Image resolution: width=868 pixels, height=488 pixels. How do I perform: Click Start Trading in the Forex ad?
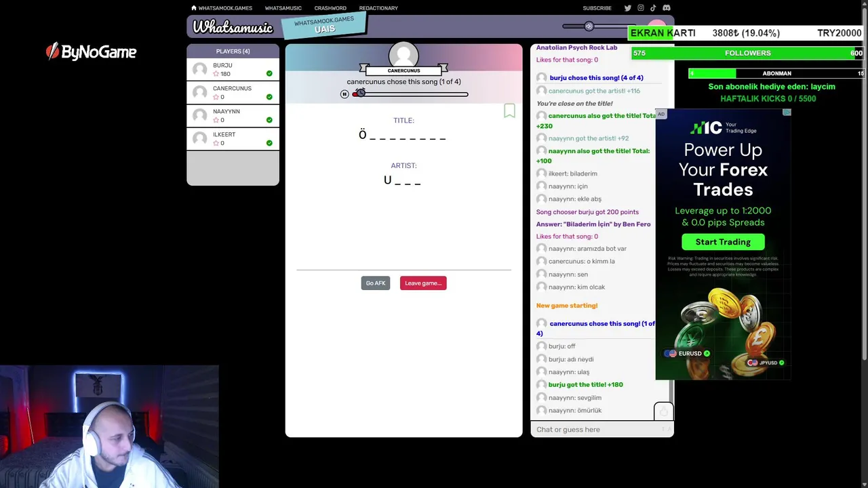[x=723, y=242]
